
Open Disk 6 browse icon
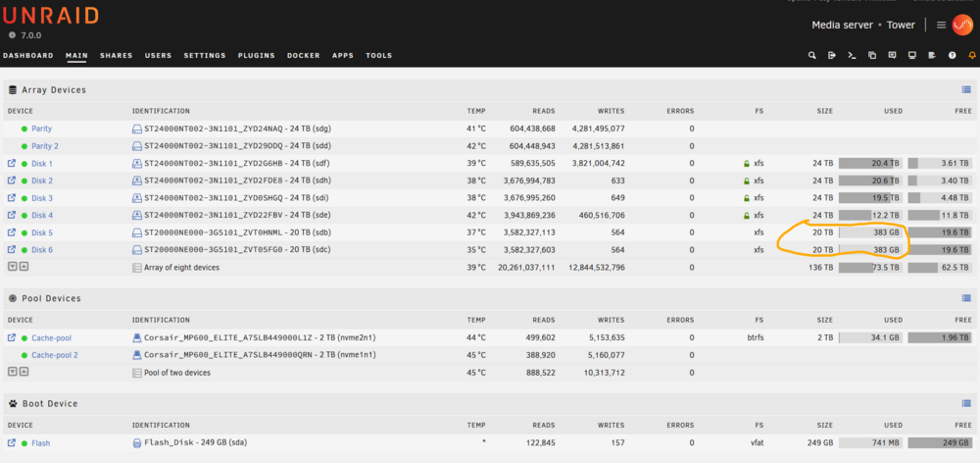[11, 249]
